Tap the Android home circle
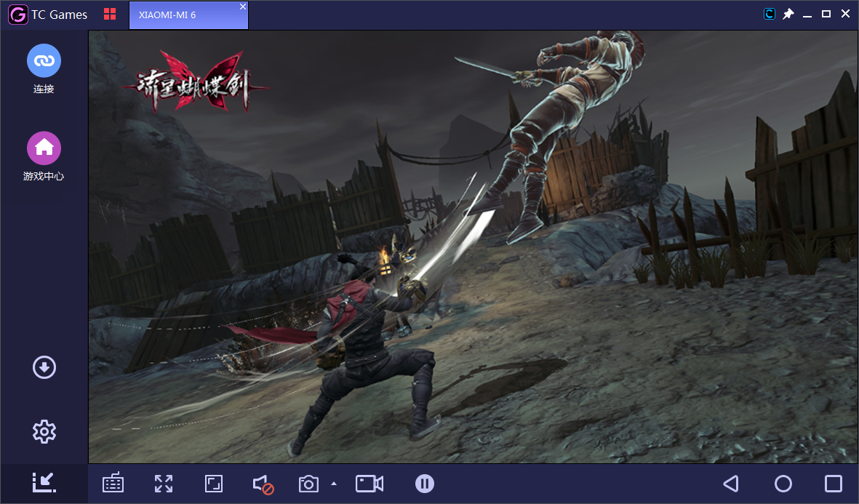 pos(783,484)
